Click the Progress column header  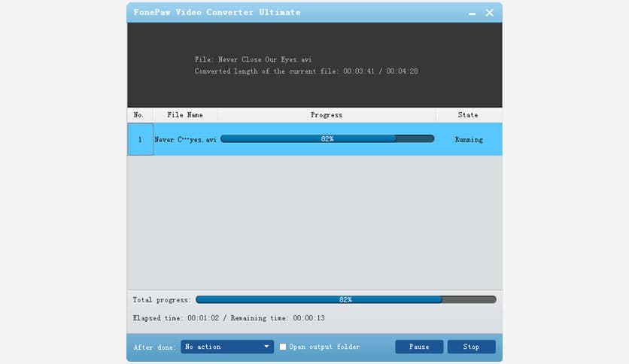coord(327,115)
